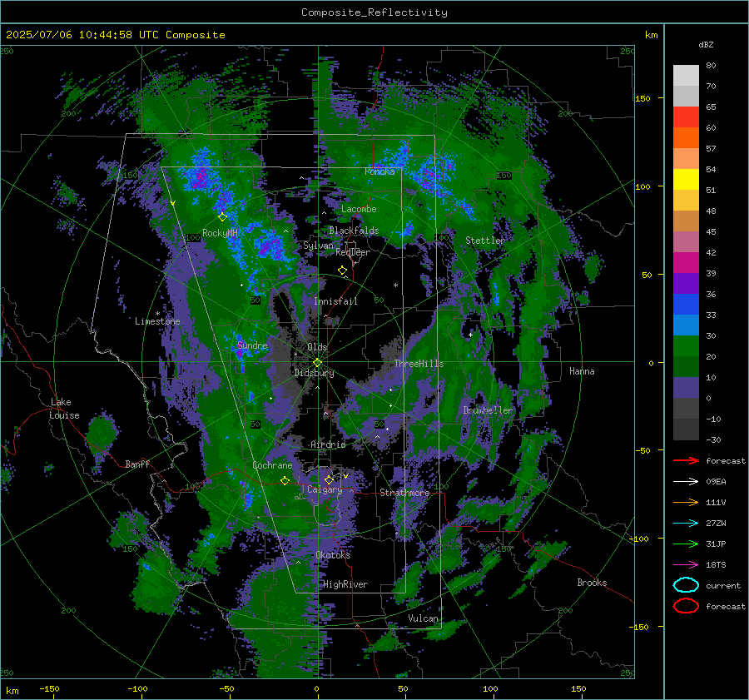The height and width of the screenshot is (700, 749).
Task: Click the ThreeHills label on map
Action: click(419, 364)
